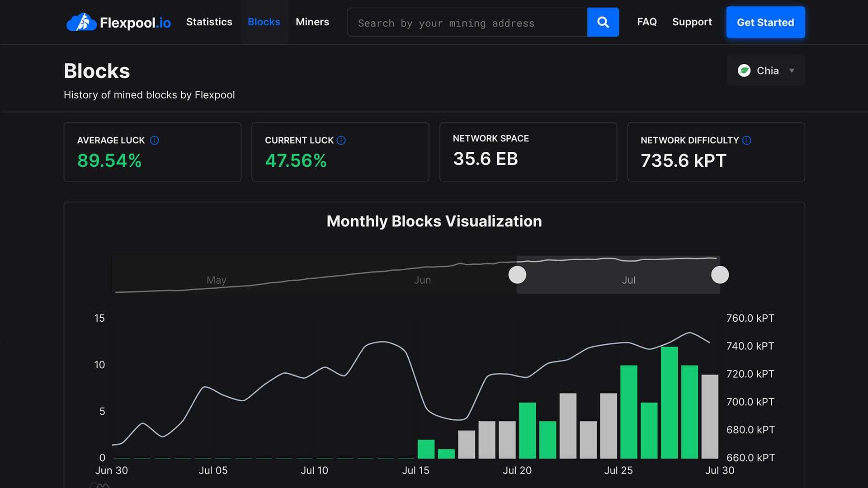Image resolution: width=868 pixels, height=488 pixels.
Task: Open the Statistics page
Action: pos(209,22)
